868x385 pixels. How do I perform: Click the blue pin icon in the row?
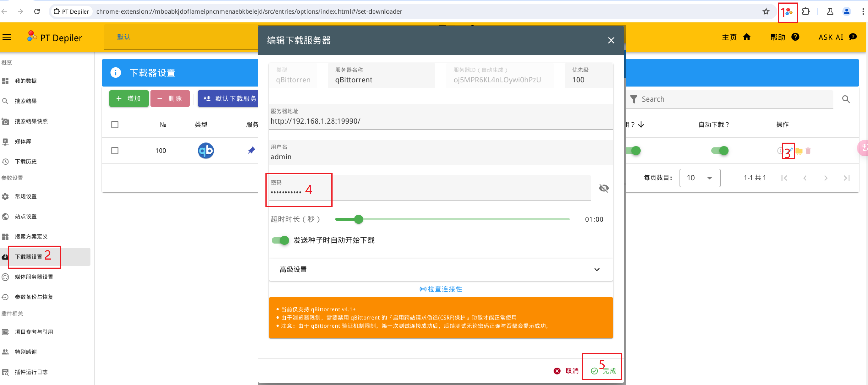(251, 150)
